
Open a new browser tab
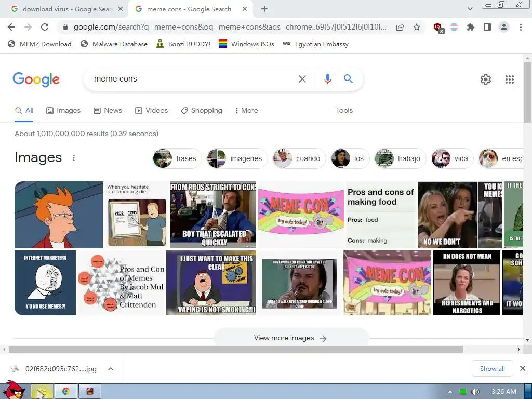(264, 9)
